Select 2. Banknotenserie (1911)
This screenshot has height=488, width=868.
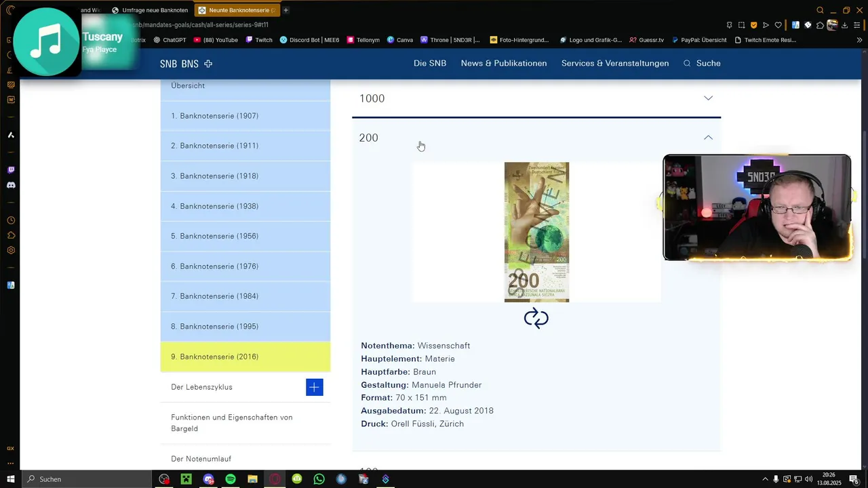pos(245,146)
